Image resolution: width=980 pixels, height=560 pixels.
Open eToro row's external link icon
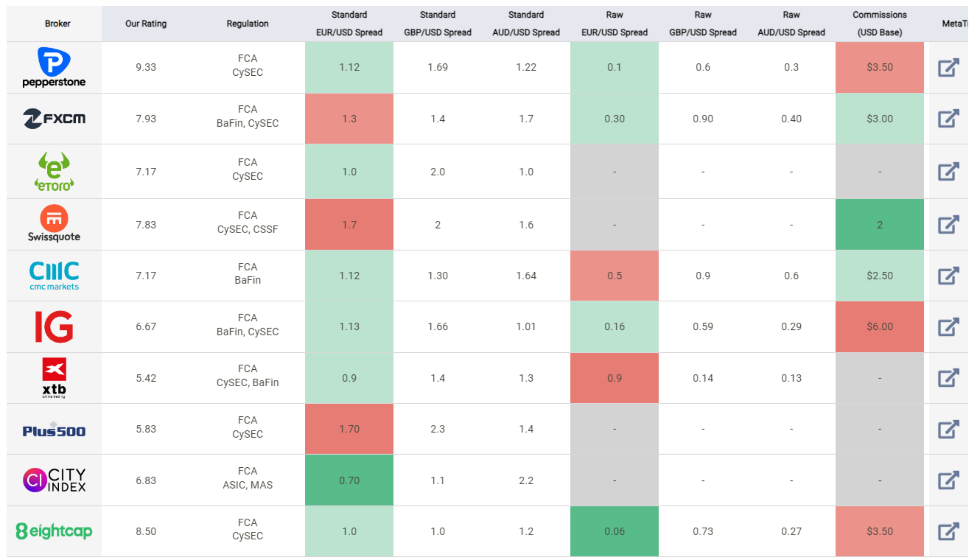point(948,172)
